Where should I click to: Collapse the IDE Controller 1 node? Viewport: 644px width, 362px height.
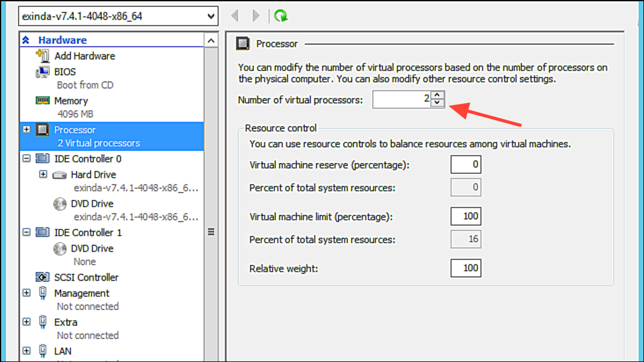click(27, 233)
